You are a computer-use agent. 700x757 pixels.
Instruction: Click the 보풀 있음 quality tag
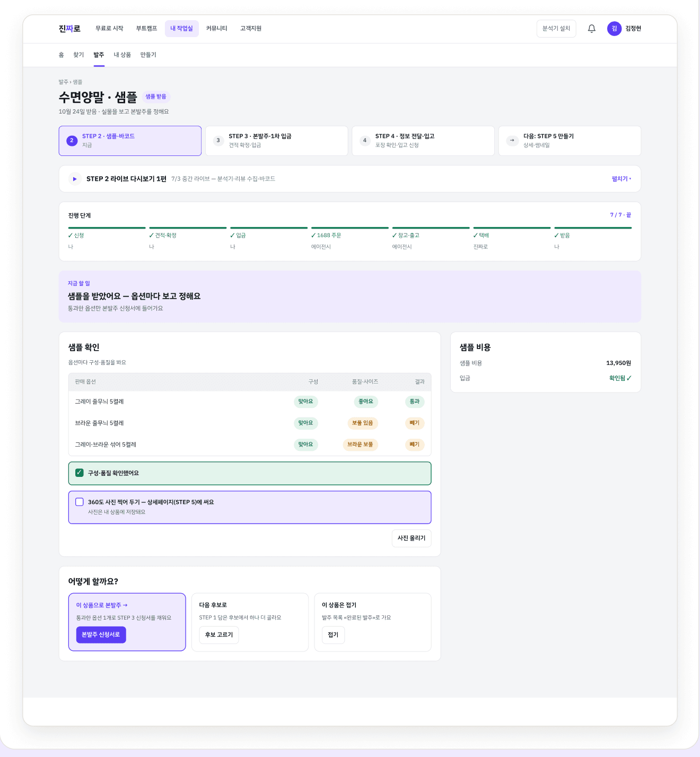click(363, 423)
